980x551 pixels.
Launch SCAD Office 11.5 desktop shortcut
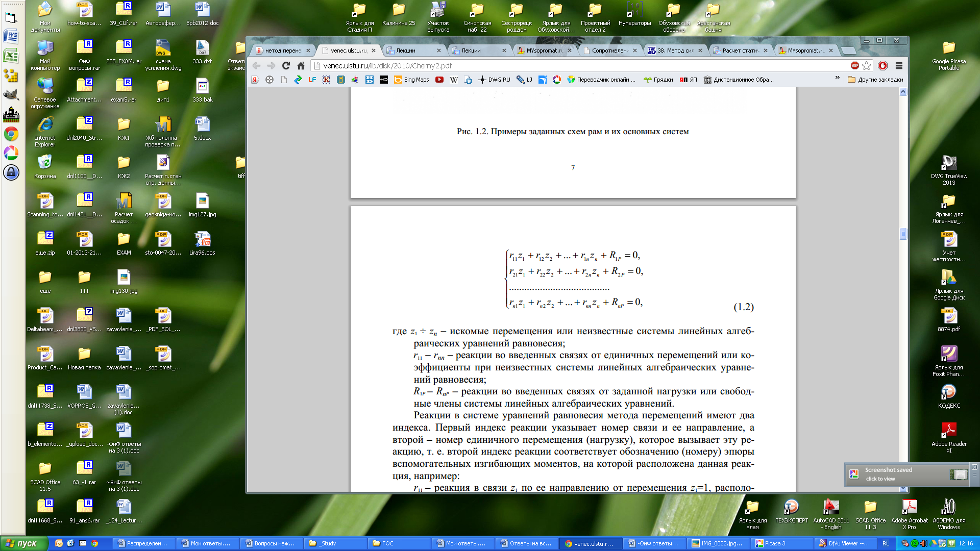45,476
